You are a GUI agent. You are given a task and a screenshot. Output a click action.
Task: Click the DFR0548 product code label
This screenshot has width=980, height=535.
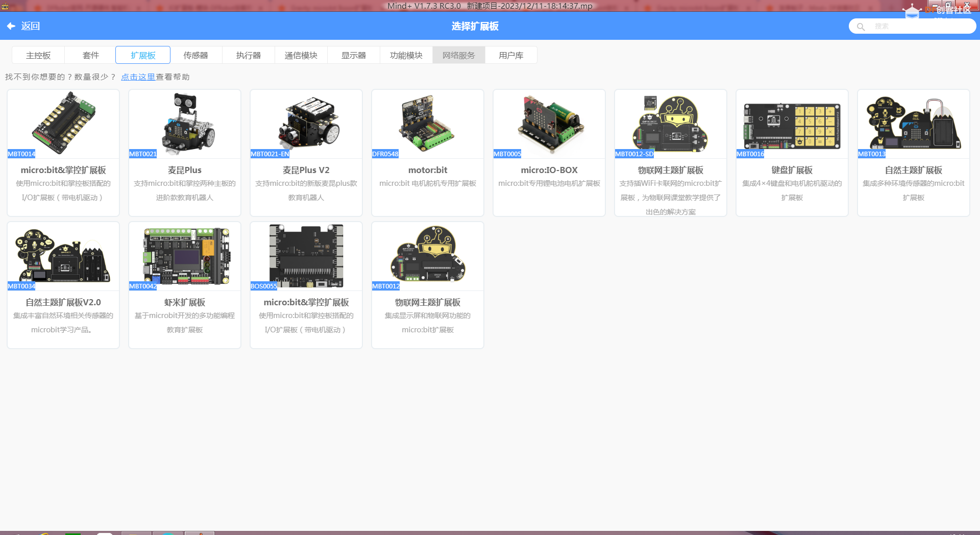coord(385,154)
